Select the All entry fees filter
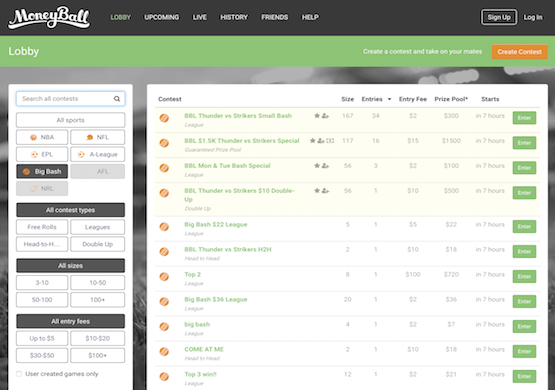Image resolution: width=555 pixels, height=390 pixels. tap(70, 321)
